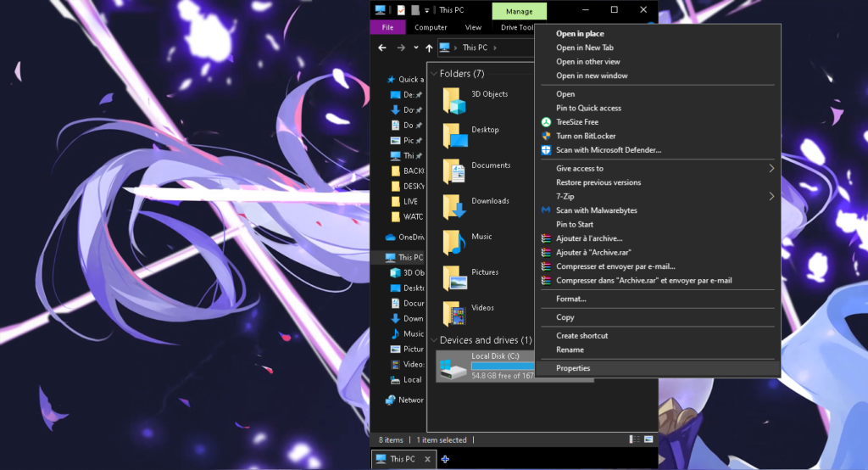Choose Properties from the context menu
868x470 pixels.
click(x=658, y=368)
